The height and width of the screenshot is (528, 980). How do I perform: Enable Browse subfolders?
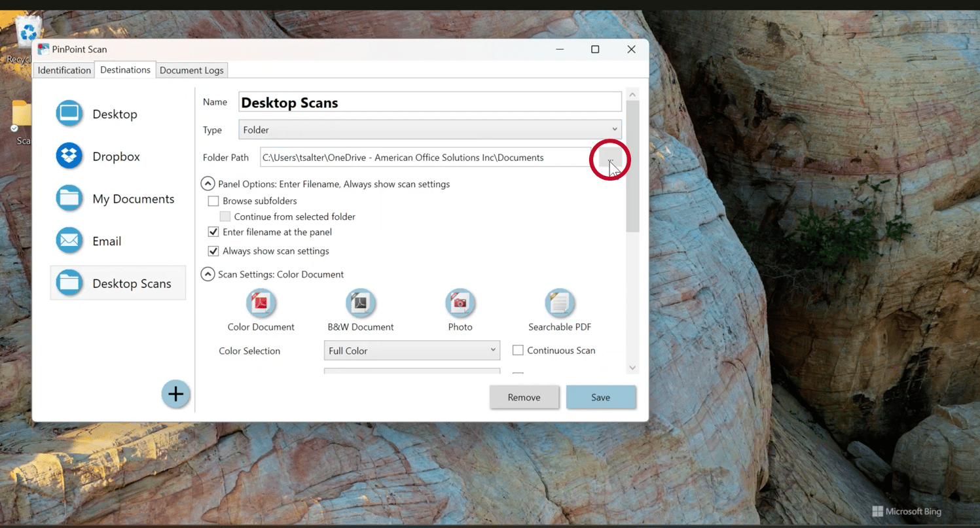(213, 201)
